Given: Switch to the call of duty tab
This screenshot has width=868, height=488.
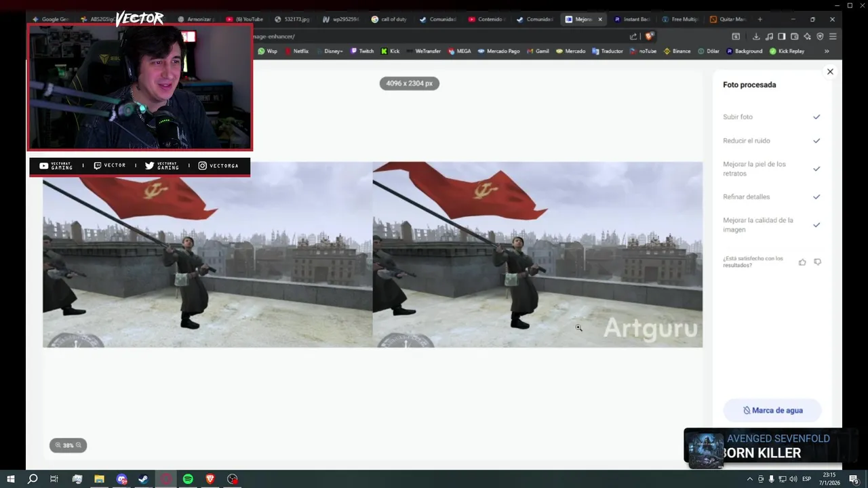Looking at the screenshot, I should tap(389, 20).
